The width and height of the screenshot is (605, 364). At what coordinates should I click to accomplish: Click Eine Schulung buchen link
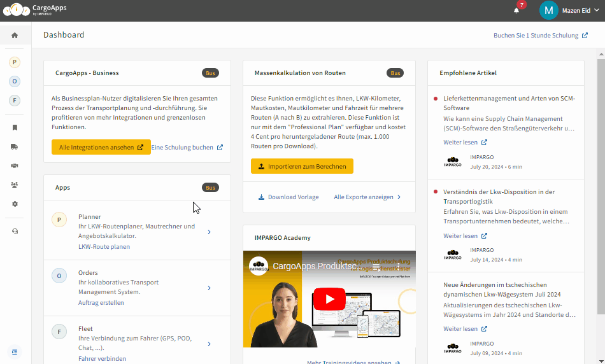(187, 147)
